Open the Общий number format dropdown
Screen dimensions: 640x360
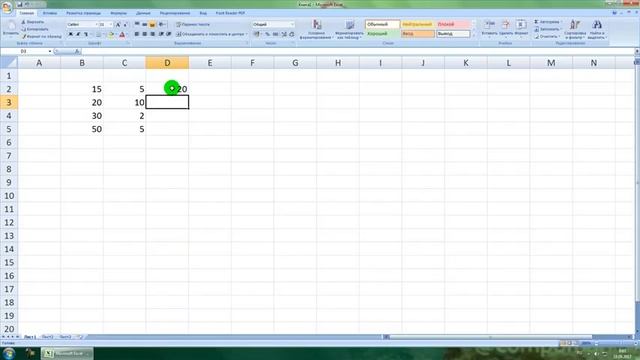tap(292, 24)
